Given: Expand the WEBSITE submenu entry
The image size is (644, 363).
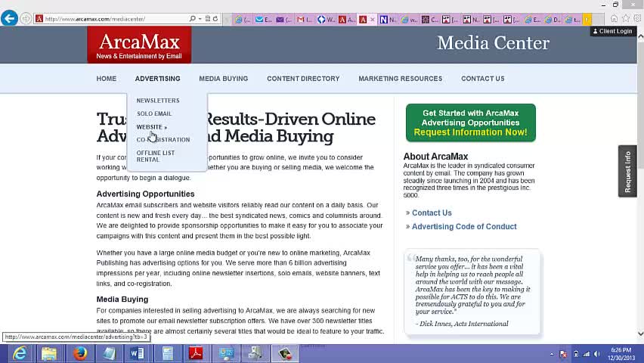Looking at the screenshot, I should point(152,127).
